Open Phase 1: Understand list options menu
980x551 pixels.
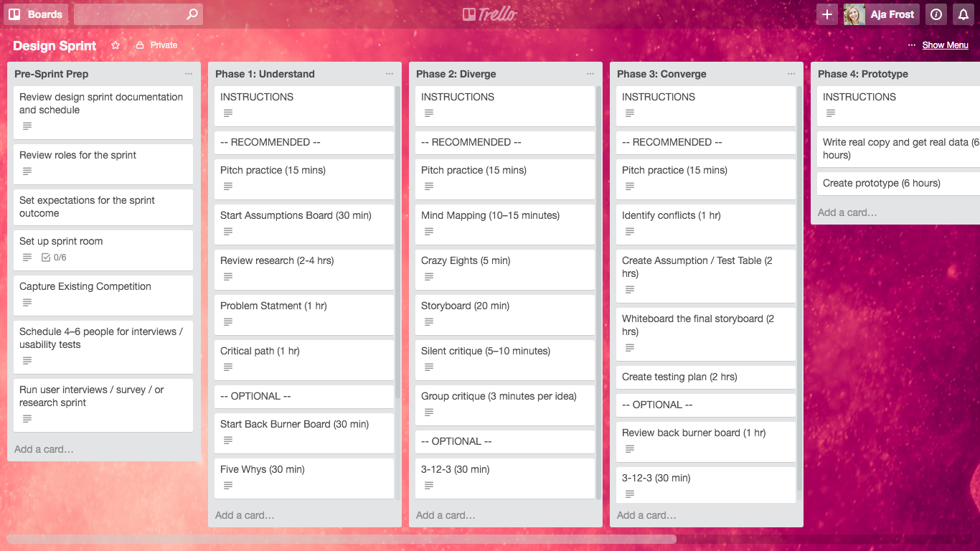coord(390,74)
